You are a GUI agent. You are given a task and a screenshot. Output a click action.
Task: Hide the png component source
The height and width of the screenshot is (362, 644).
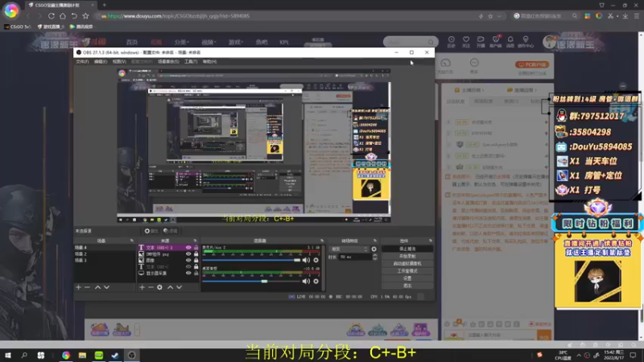188,254
